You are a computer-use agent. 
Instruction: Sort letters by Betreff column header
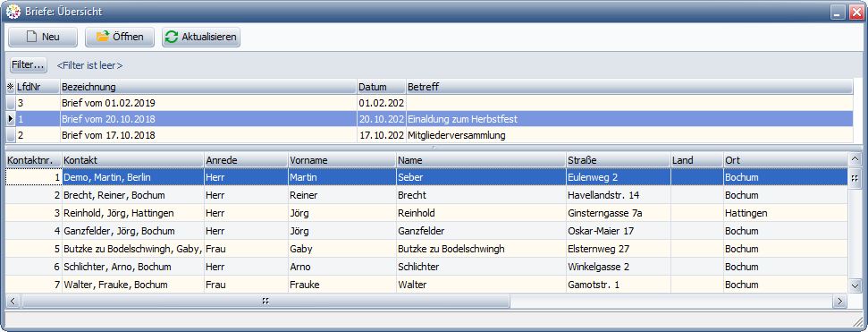629,87
